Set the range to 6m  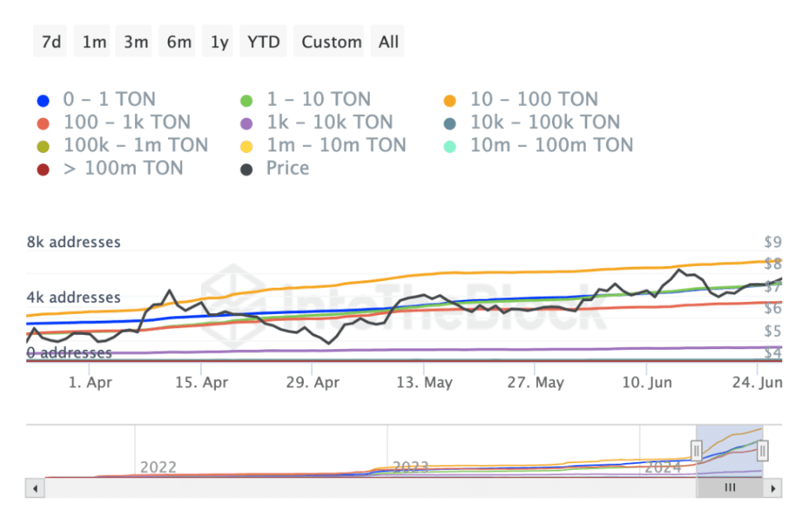pyautogui.click(x=179, y=42)
